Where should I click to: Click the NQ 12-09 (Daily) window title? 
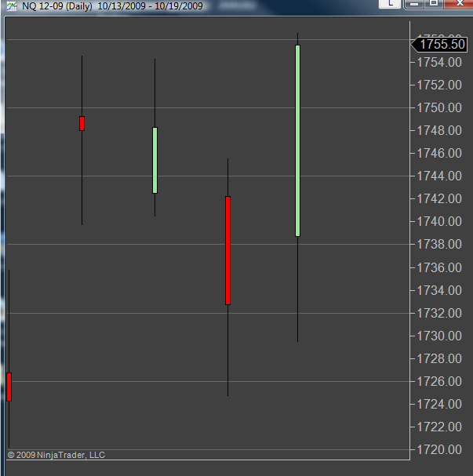(x=57, y=6)
